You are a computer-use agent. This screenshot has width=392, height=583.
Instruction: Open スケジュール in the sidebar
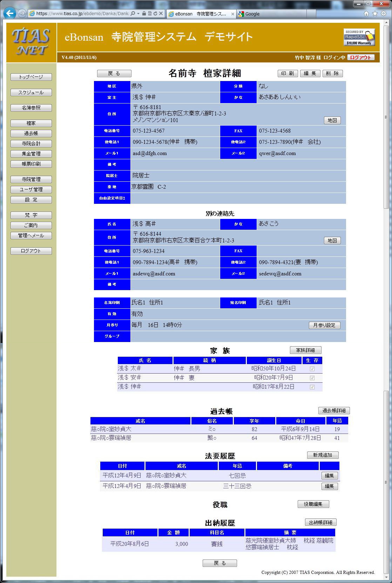[31, 93]
